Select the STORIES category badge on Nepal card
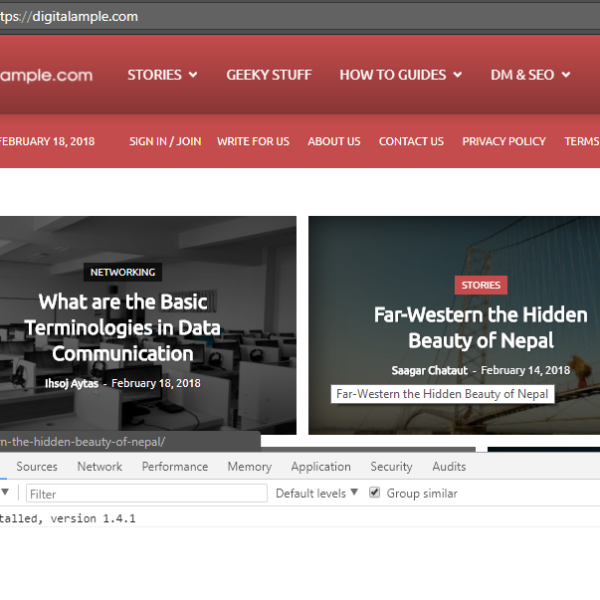 point(481,285)
